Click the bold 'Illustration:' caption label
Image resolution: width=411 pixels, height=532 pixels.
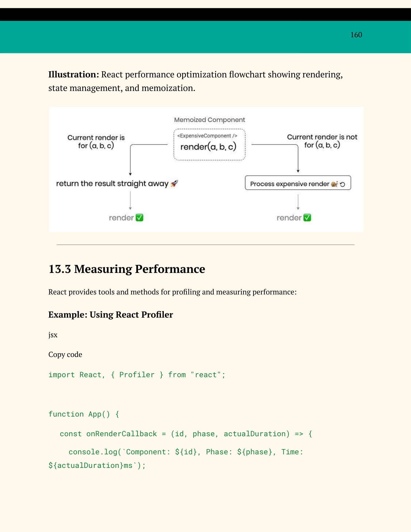74,74
